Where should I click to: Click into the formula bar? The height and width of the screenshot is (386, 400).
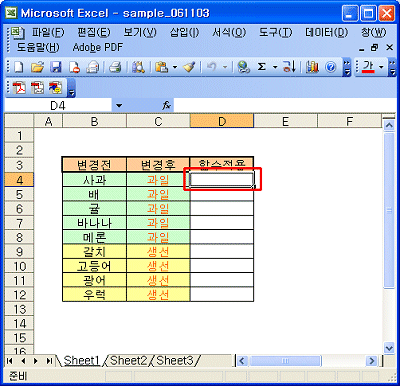285,106
